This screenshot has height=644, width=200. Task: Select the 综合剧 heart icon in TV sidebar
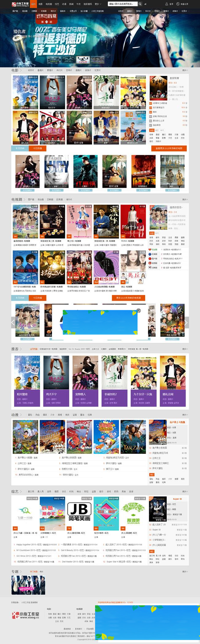[x=150, y=249]
